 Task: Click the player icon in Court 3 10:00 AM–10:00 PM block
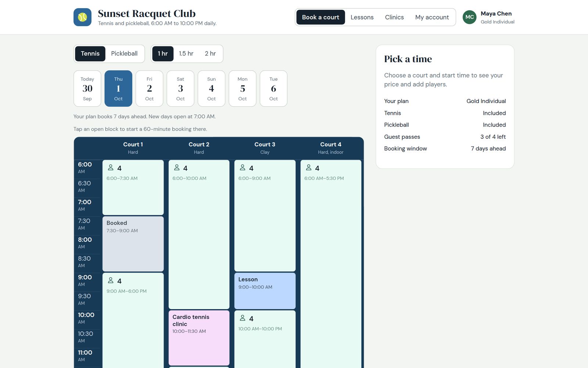[x=243, y=318]
